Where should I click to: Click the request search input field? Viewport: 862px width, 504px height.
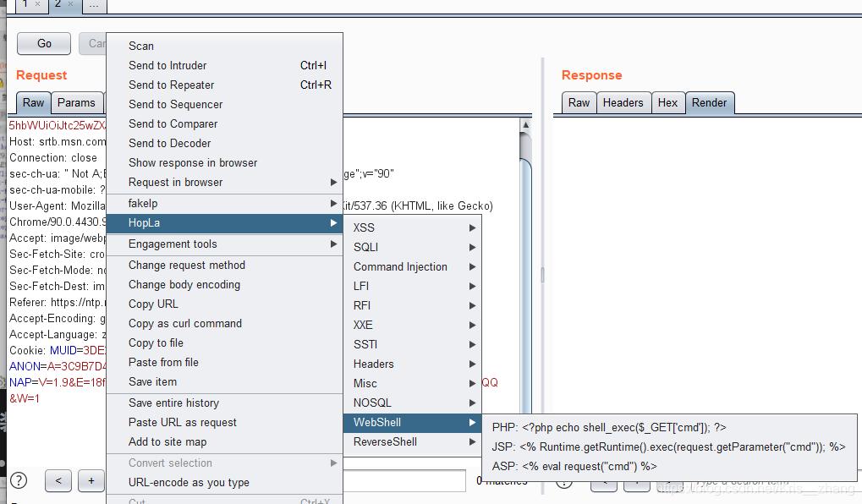point(404,481)
